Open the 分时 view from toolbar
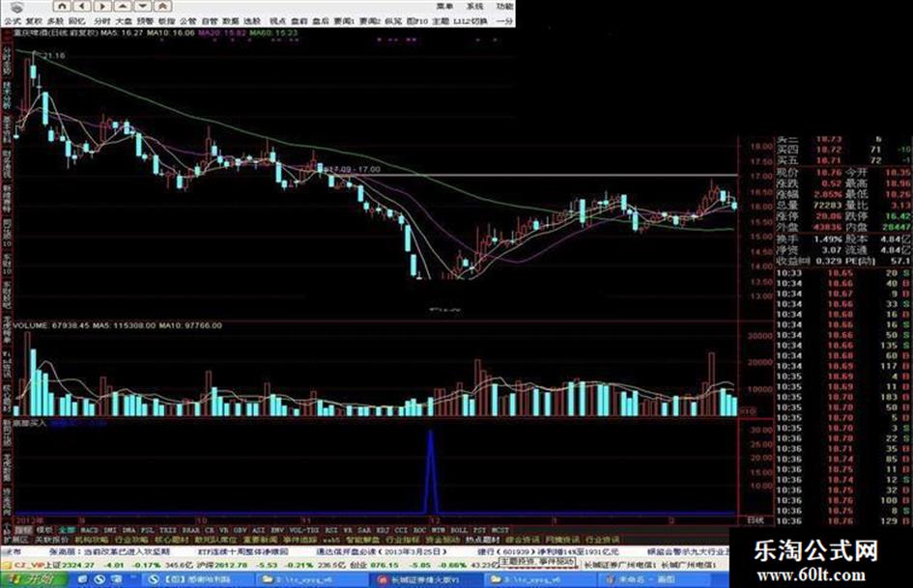Image resolution: width=913 pixels, height=588 pixels. coord(102,21)
